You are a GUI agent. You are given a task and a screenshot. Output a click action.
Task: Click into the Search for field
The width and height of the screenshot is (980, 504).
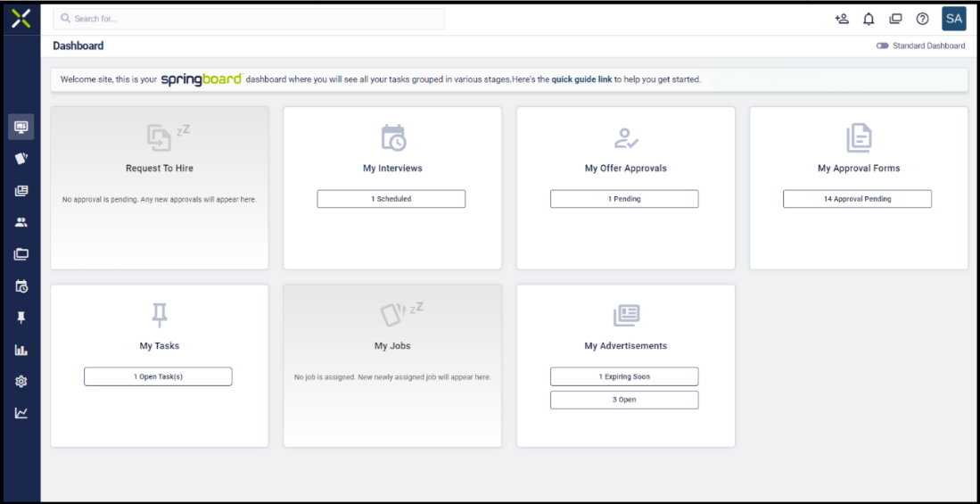tap(250, 19)
